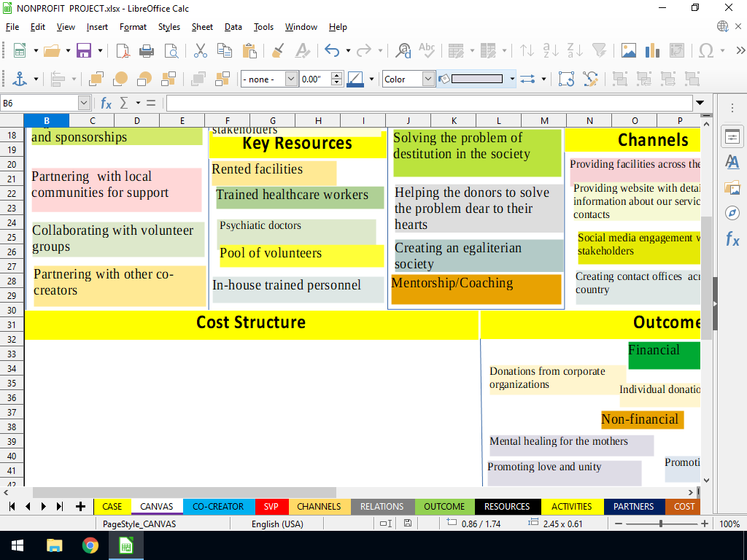The width and height of the screenshot is (747, 560).
Task: Switch to the CO-CREATOR sheet tab
Action: pos(218,507)
